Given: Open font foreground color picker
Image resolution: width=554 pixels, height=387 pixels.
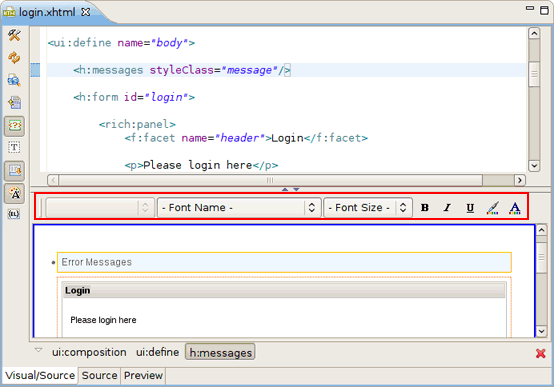Looking at the screenshot, I should (x=515, y=207).
